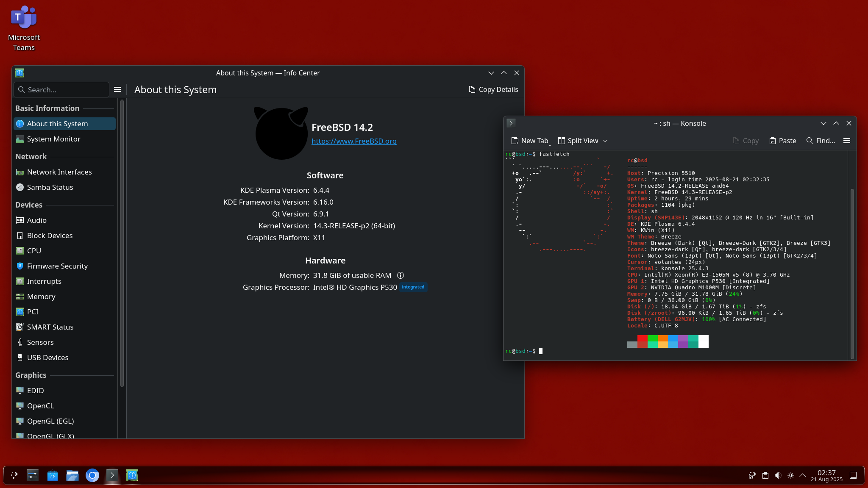Expand the Split View dropdown arrow
Image resolution: width=868 pixels, height=488 pixels.
tap(605, 141)
